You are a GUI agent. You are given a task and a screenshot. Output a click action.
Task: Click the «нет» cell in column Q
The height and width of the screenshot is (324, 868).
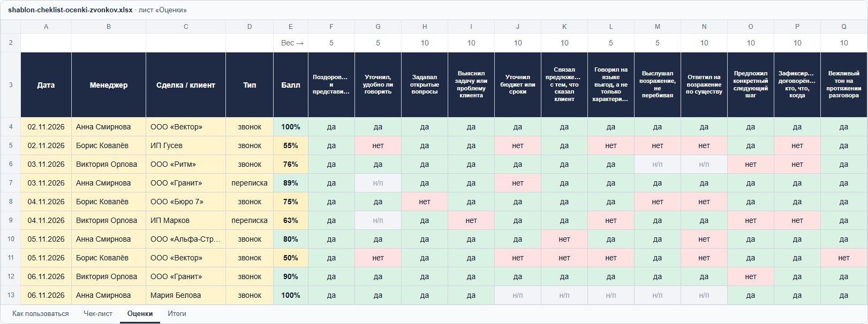point(844,258)
